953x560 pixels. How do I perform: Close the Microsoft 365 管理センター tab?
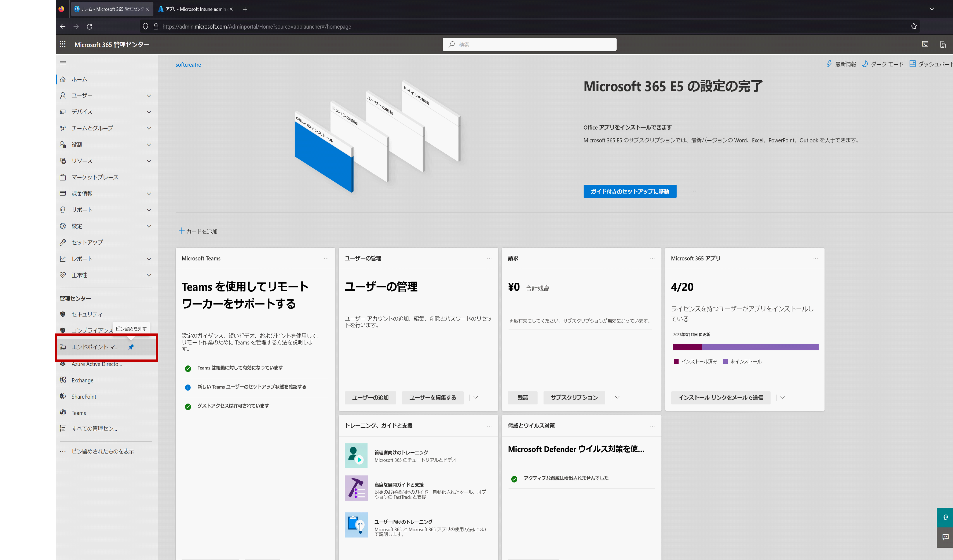point(147,9)
